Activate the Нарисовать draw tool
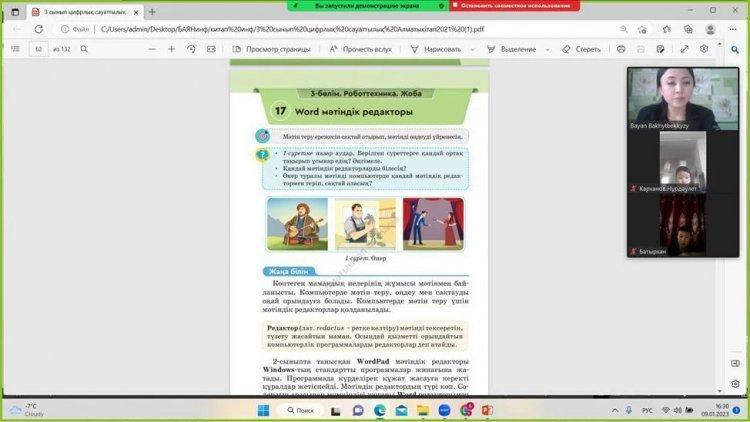This screenshot has width=750, height=422. tap(436, 49)
